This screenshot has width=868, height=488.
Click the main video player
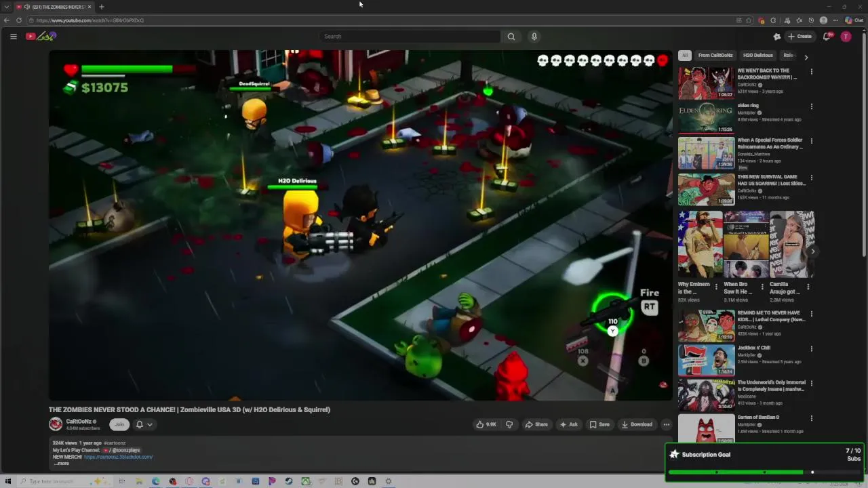(360, 225)
